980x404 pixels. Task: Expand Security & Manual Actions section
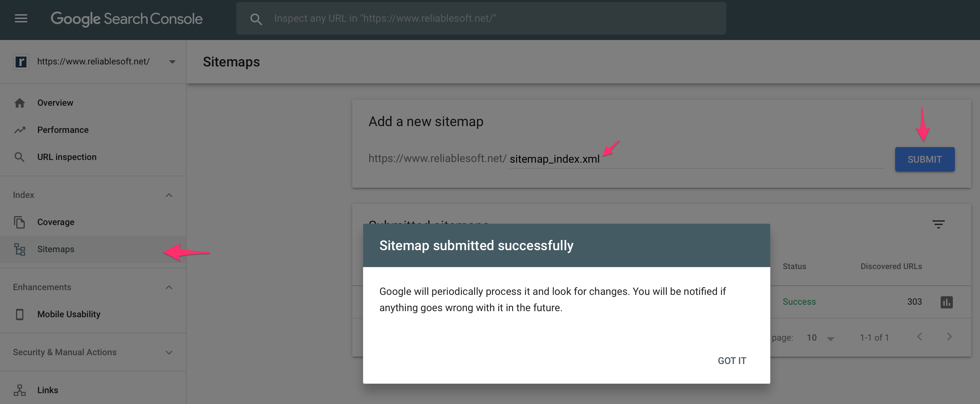[169, 352]
